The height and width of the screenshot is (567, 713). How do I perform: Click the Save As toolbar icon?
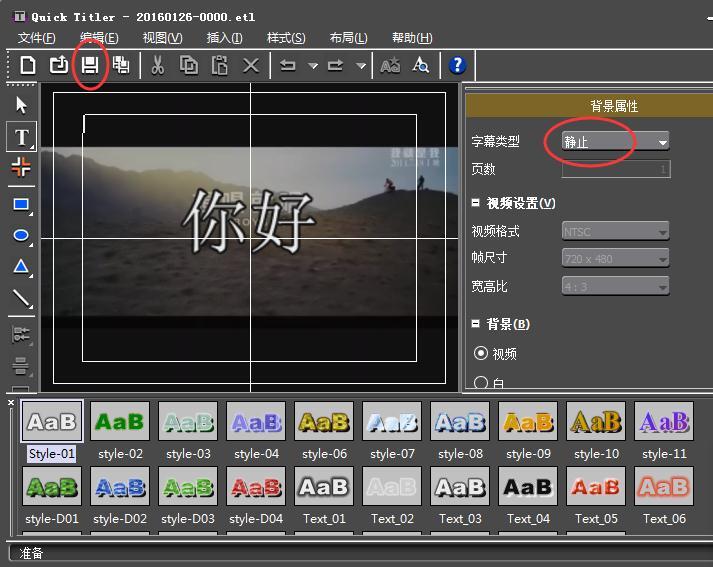point(121,65)
